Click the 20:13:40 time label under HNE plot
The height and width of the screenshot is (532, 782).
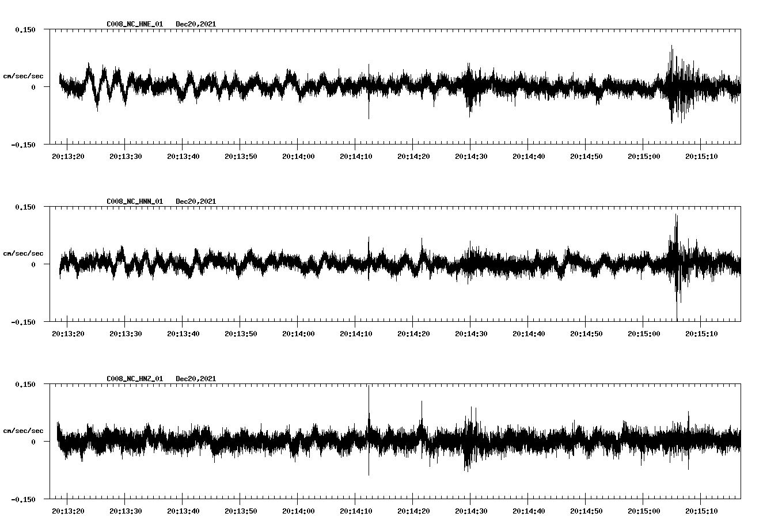[x=183, y=157]
